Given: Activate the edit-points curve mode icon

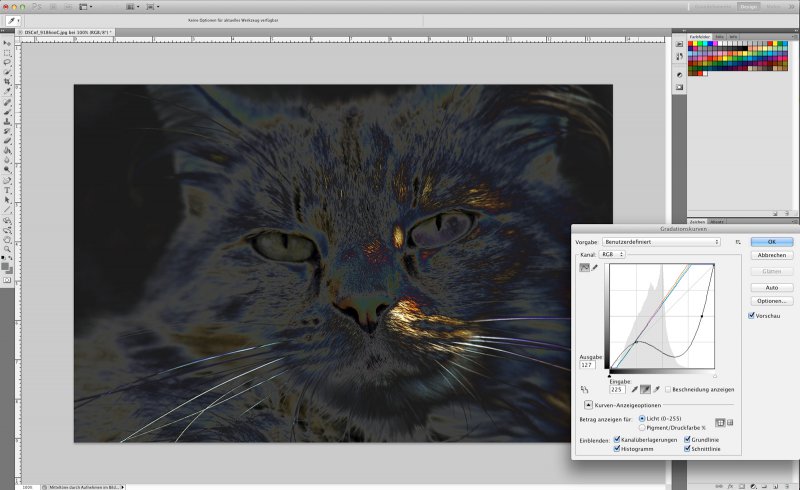Looking at the screenshot, I should click(x=584, y=267).
